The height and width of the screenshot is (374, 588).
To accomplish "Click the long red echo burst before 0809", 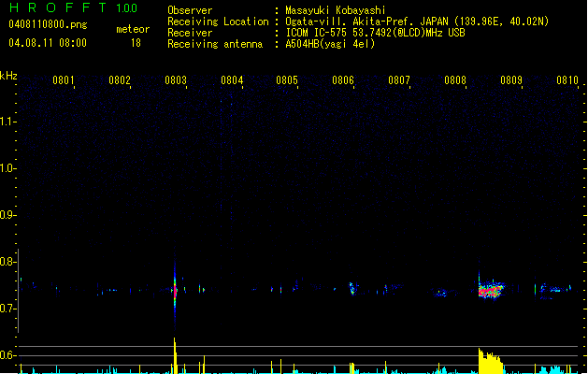I will pyautogui.click(x=491, y=290).
